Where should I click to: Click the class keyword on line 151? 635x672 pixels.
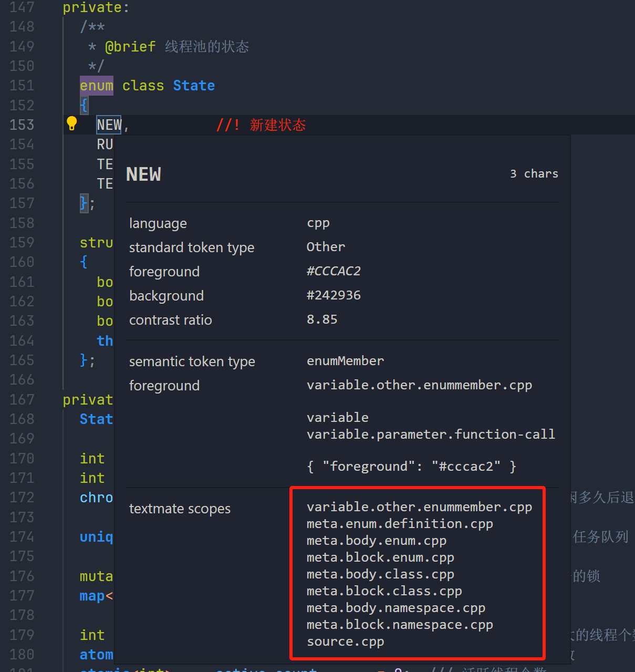(143, 86)
